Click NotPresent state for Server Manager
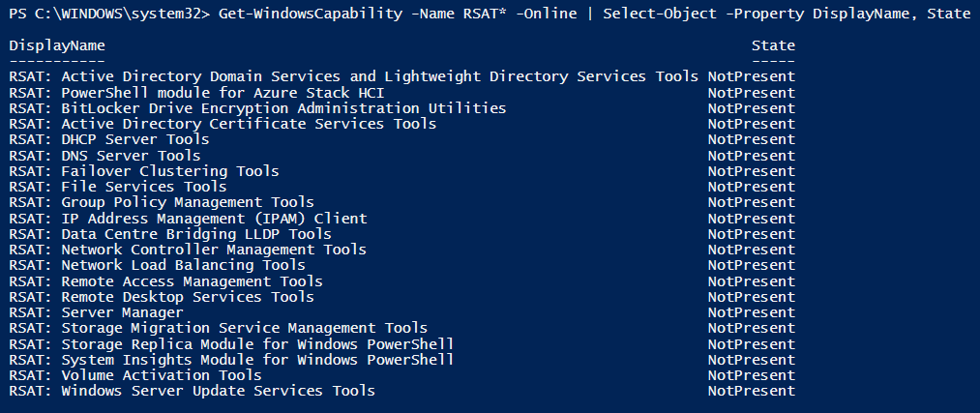Viewport: 980px width, 413px height. coord(752,313)
